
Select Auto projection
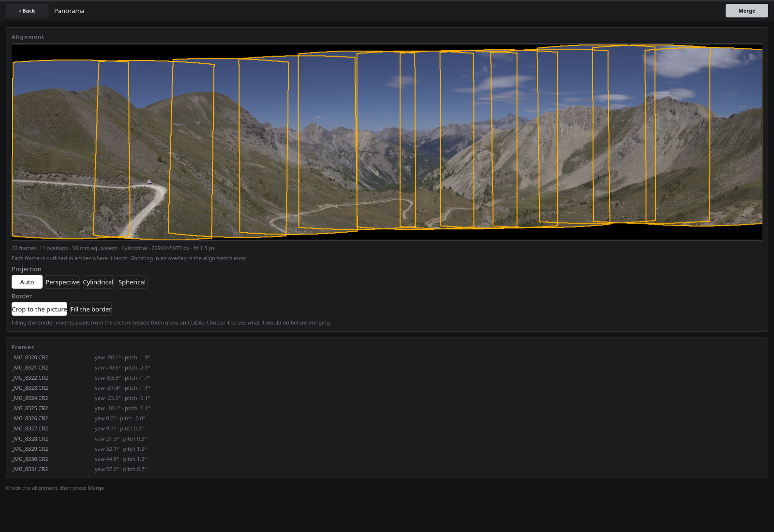27,282
